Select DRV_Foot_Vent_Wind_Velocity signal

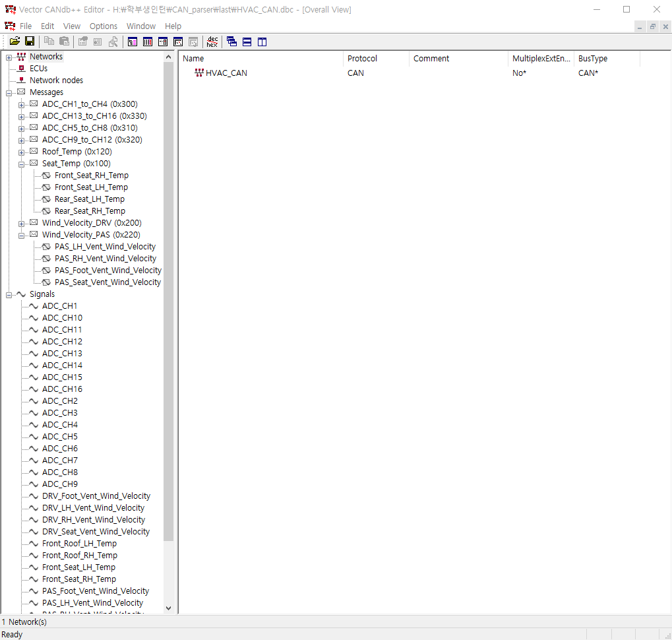(96, 496)
